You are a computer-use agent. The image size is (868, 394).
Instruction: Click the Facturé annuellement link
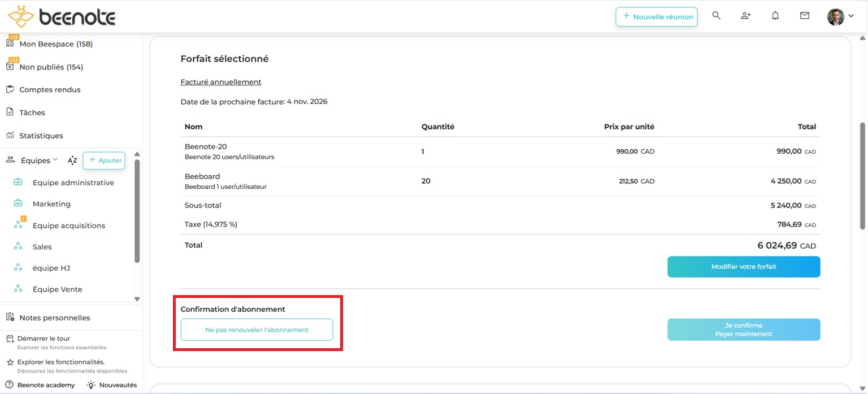pos(220,82)
